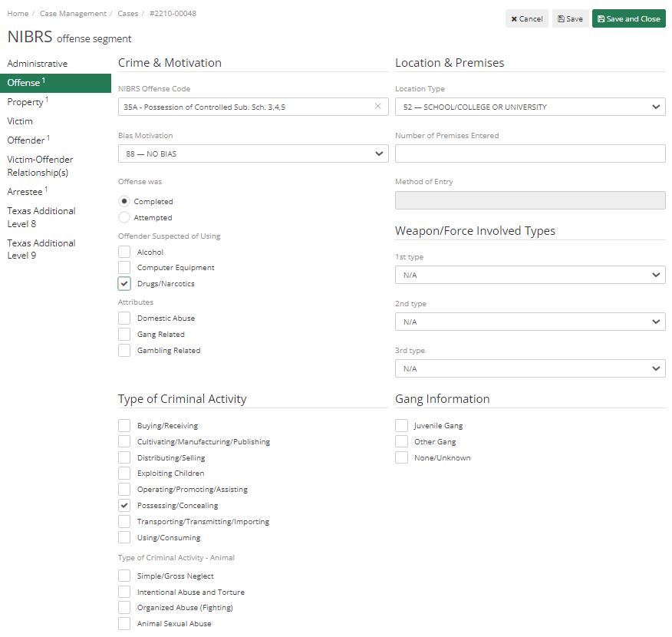
Task: Open the Home breadcrumb link
Action: (x=17, y=13)
